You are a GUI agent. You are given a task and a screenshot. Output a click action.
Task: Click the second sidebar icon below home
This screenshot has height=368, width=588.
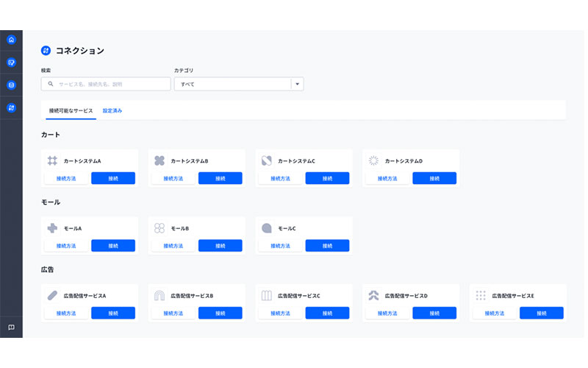11,63
